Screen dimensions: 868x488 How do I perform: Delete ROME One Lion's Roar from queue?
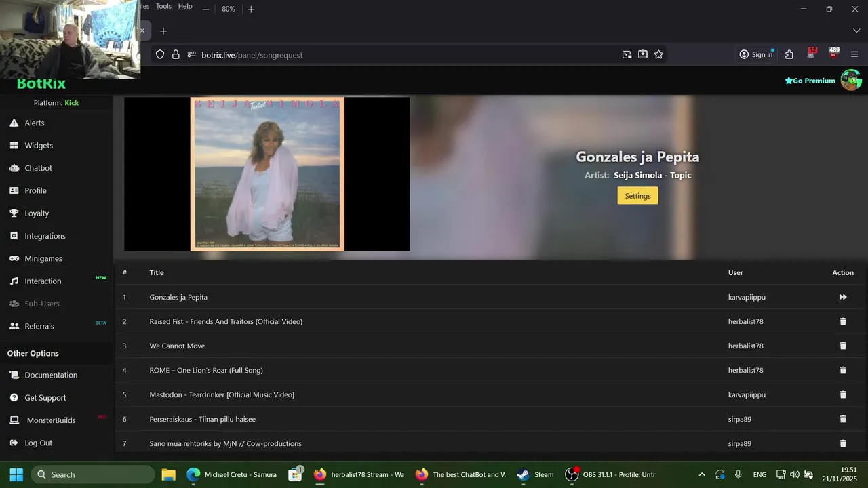pos(843,370)
